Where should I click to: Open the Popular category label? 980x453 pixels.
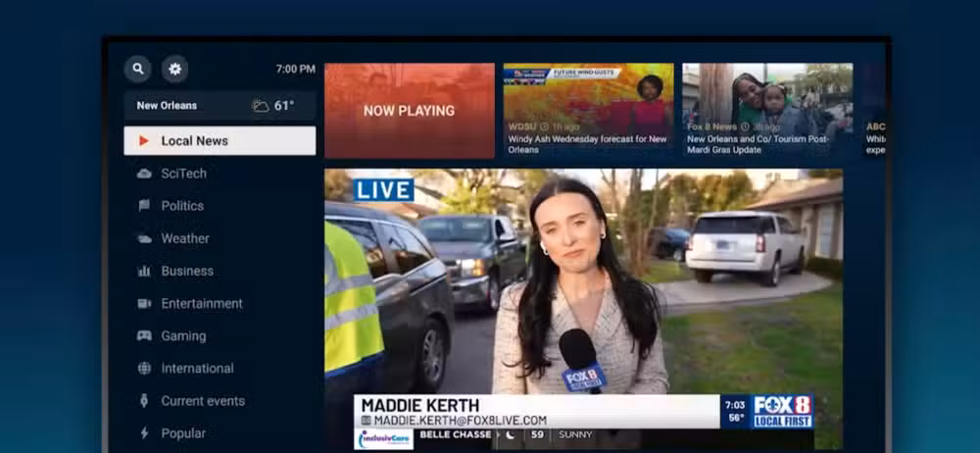tap(183, 433)
